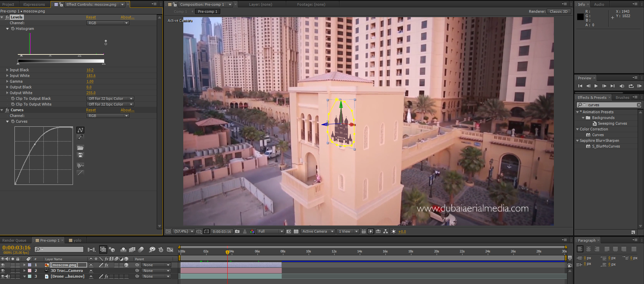
Task: Step to next frame in Preview panel
Action: [604, 86]
